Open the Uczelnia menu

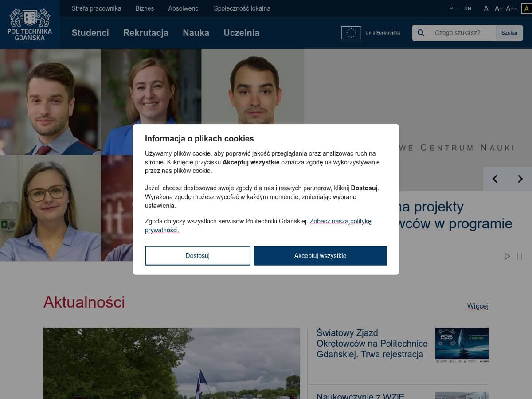click(x=242, y=33)
